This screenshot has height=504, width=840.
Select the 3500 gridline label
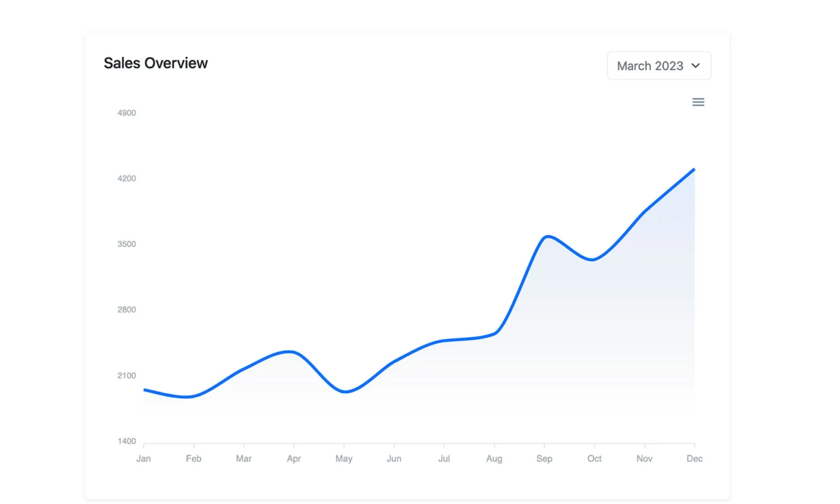point(125,244)
